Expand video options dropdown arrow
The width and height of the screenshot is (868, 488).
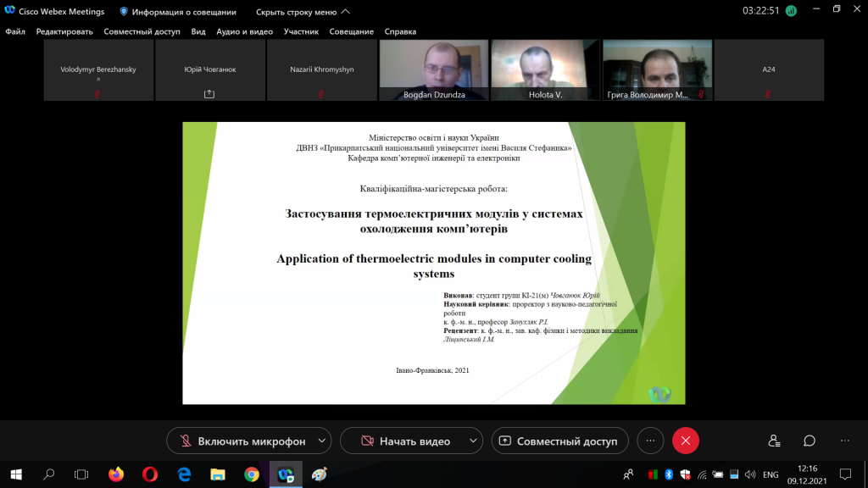click(x=473, y=441)
